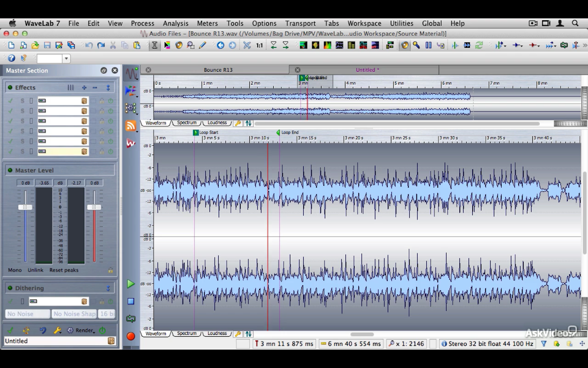The height and width of the screenshot is (368, 588).
Task: Select the pencil draw tool
Action: click(203, 45)
